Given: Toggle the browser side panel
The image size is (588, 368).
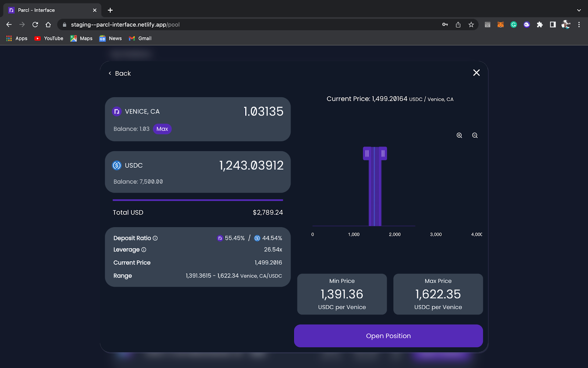Looking at the screenshot, I should 553,25.
